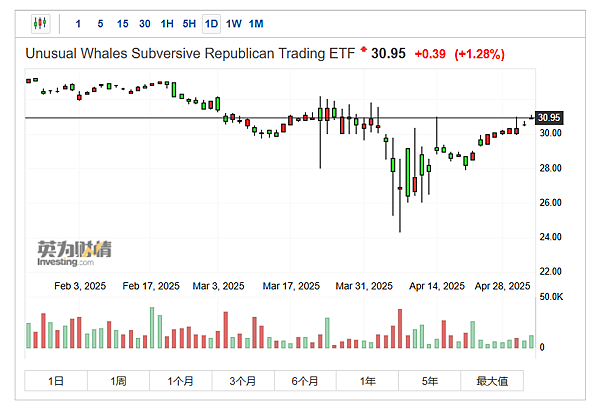Select the 15 minute interval
600x413 pixels.
coord(122,24)
